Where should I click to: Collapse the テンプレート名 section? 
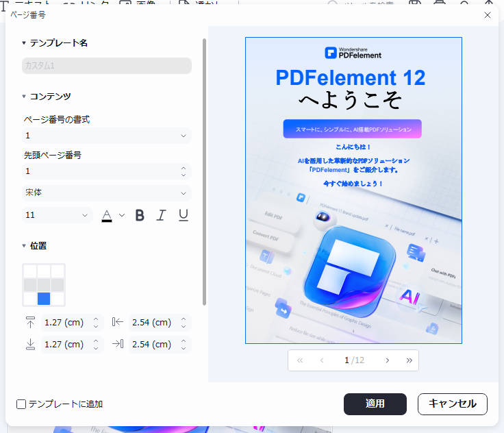[24, 42]
